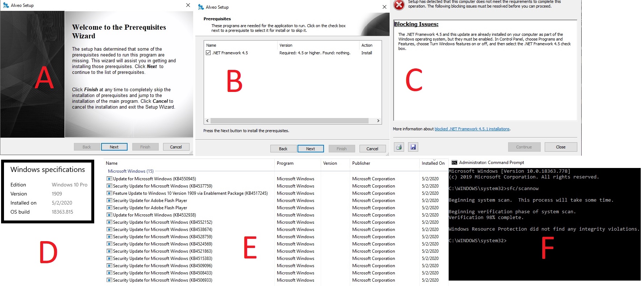The height and width of the screenshot is (286, 644).
Task: Select 'Required: 4.5 or higher. Found: nothing.' text
Action: point(315,53)
